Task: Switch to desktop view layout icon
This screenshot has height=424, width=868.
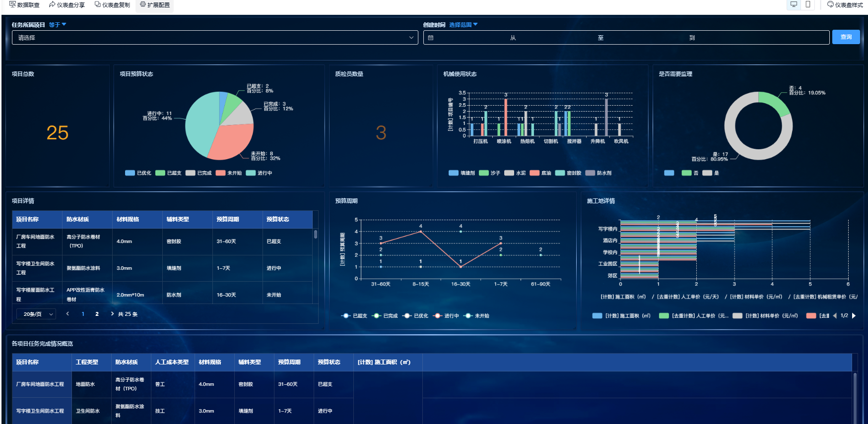Action: click(794, 4)
